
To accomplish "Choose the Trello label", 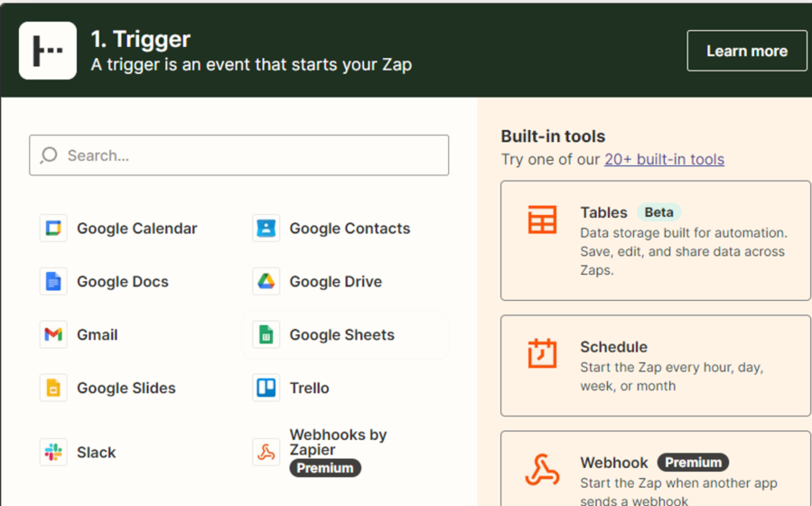I will pos(309,388).
